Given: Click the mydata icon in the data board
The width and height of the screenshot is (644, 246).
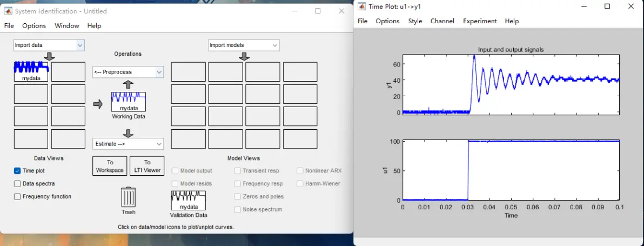Looking at the screenshot, I should tap(31, 71).
